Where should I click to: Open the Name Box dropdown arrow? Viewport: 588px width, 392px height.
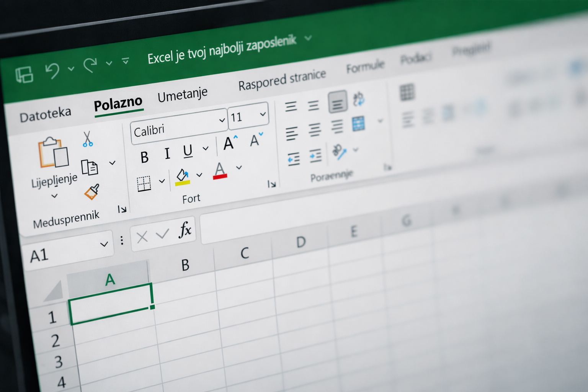104,244
